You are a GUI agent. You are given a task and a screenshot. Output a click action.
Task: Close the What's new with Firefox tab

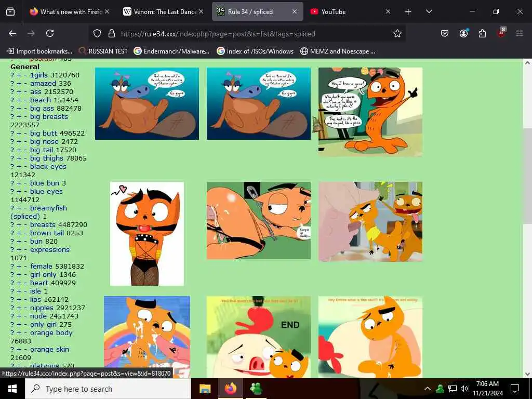click(x=107, y=12)
